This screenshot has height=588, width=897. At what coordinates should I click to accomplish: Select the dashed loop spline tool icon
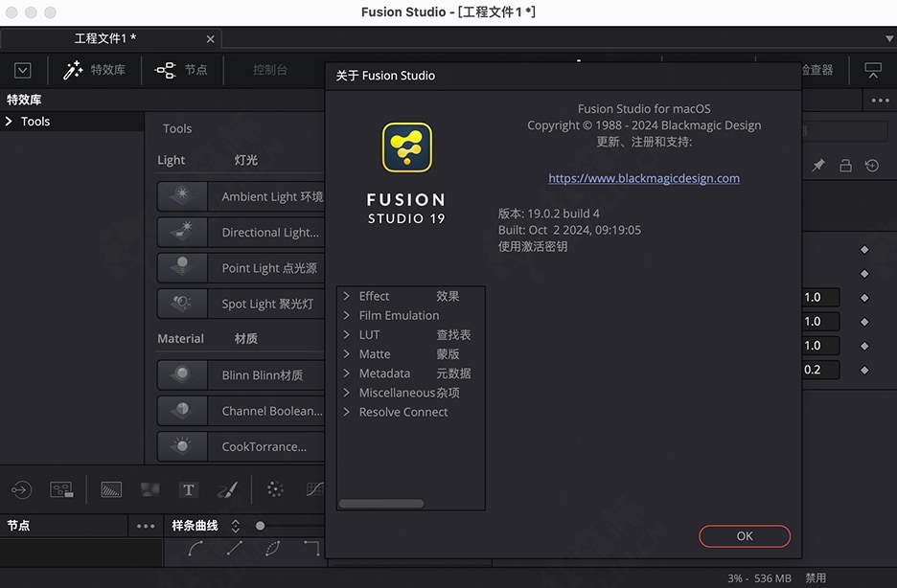point(273,549)
